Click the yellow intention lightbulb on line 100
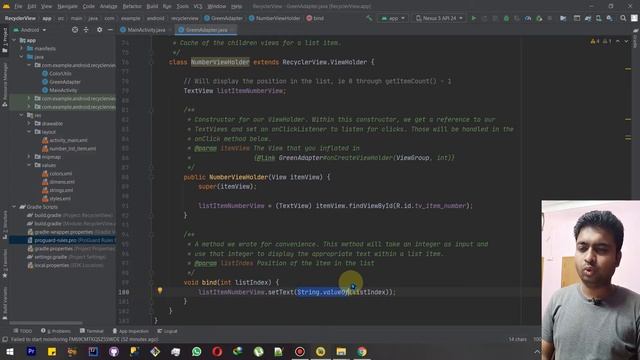Viewport: 640px width, 360px height. pyautogui.click(x=160, y=291)
